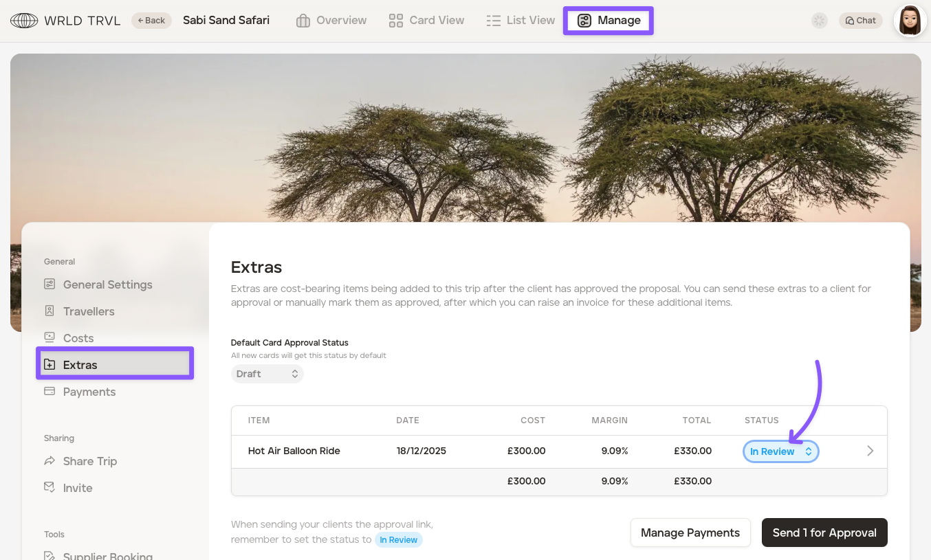
Task: Go back using the Back button
Action: point(151,21)
